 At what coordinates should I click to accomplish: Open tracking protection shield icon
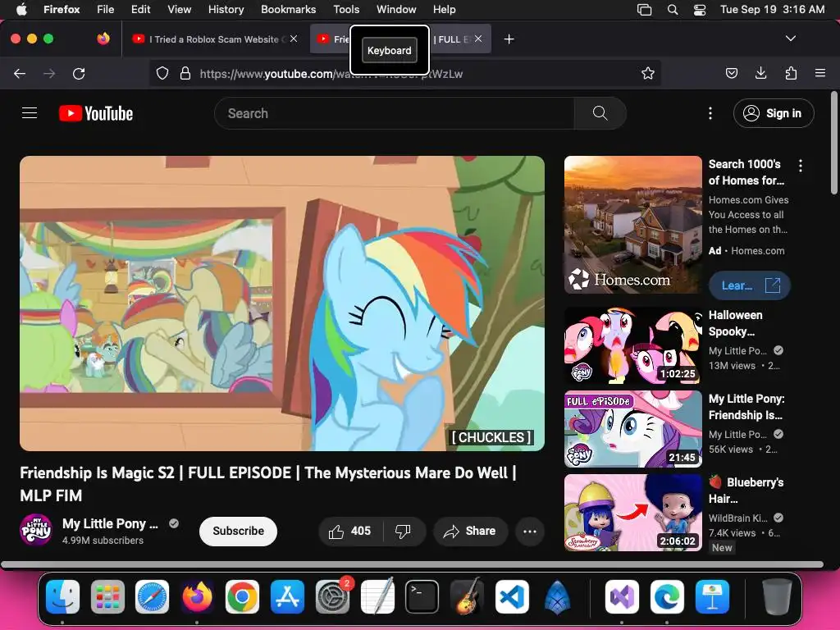162,73
